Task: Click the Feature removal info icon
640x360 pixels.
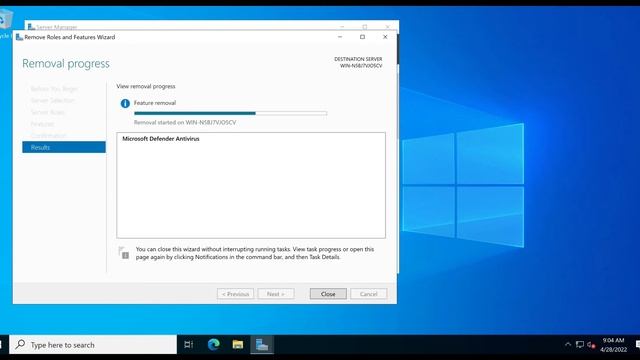Action: [x=125, y=104]
